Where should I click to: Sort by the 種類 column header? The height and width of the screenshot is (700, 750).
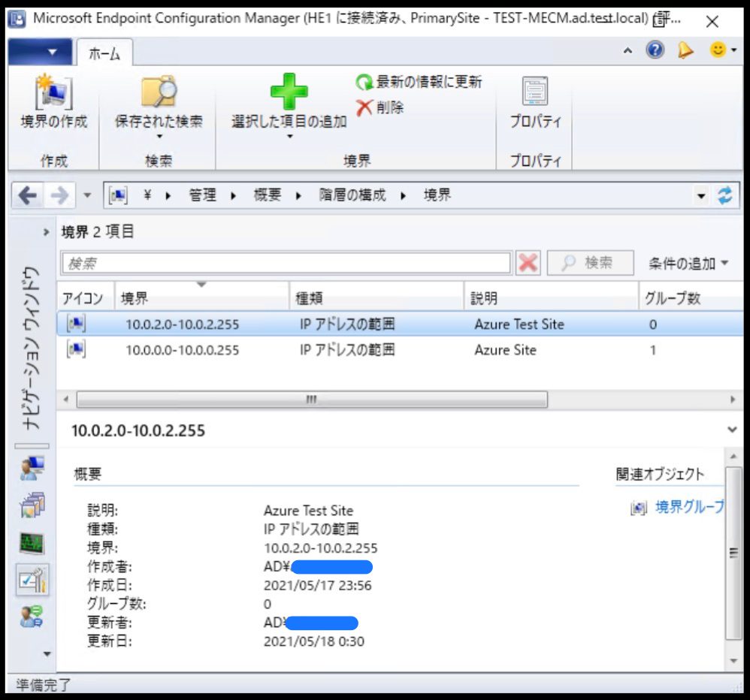pos(377,298)
